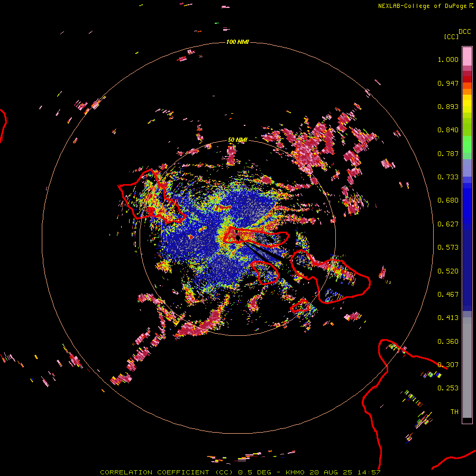476x476 pixels.
Task: Select the 0.680 scale value
Action: pos(448,200)
